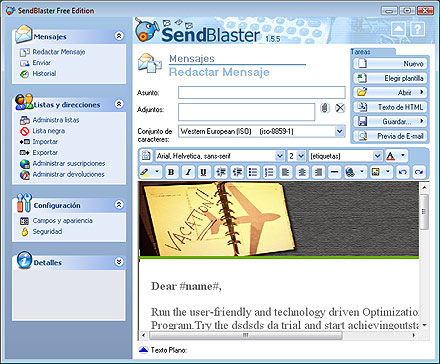The width and height of the screenshot is (440, 364).
Task: Click the Previa de E-mail button
Action: 390,136
